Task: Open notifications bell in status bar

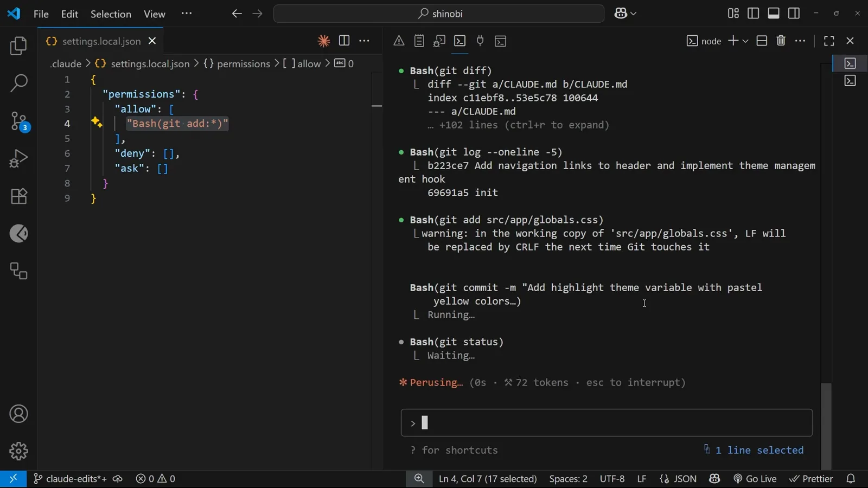Action: pyautogui.click(x=851, y=479)
